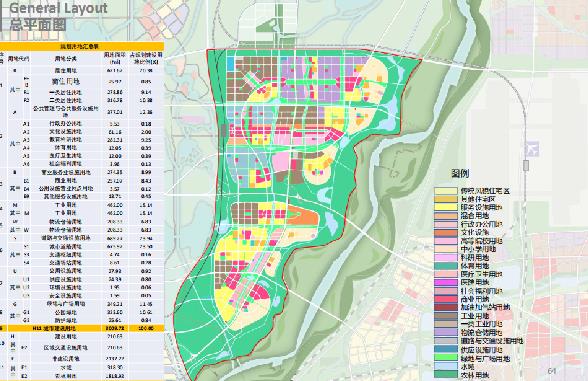
Task: Select the 文化设施 orange legend swatch
Action: (x=446, y=232)
